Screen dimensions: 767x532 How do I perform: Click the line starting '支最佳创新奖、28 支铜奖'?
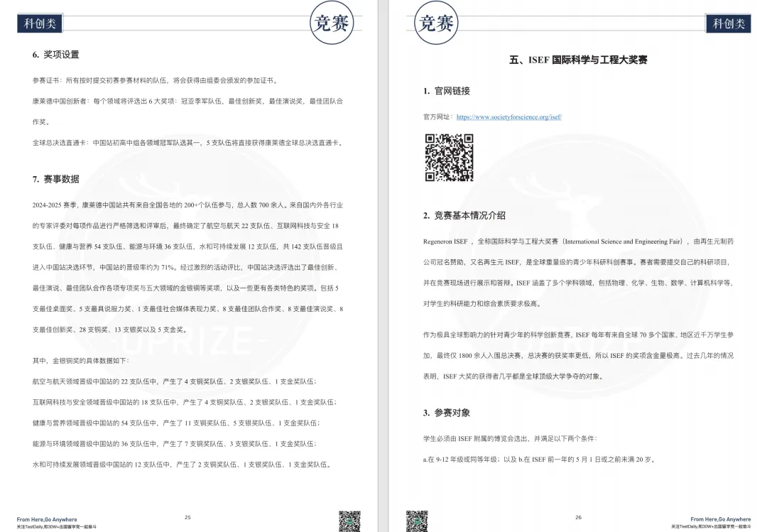coord(111,330)
